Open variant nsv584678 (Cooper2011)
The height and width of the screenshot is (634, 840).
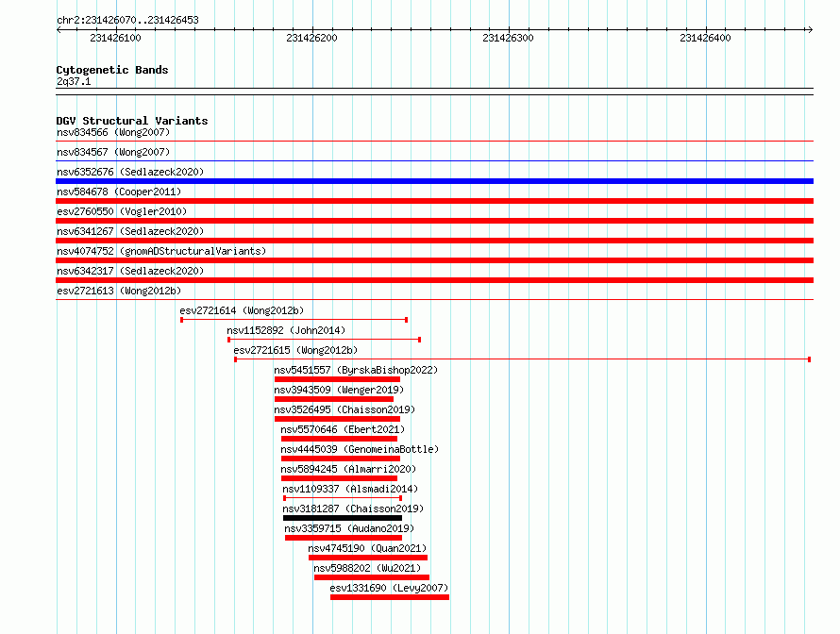[x=119, y=192]
